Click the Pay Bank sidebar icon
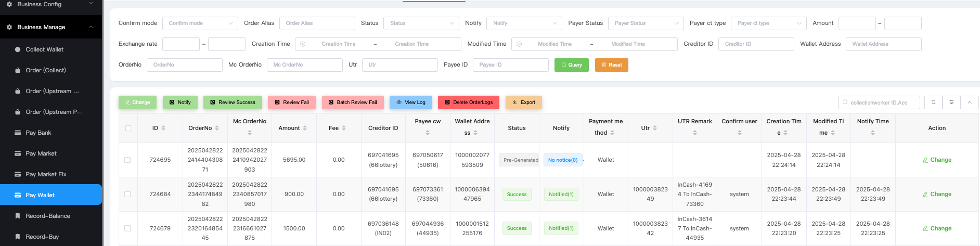Viewport: 980px width, 246px height. click(x=18, y=133)
